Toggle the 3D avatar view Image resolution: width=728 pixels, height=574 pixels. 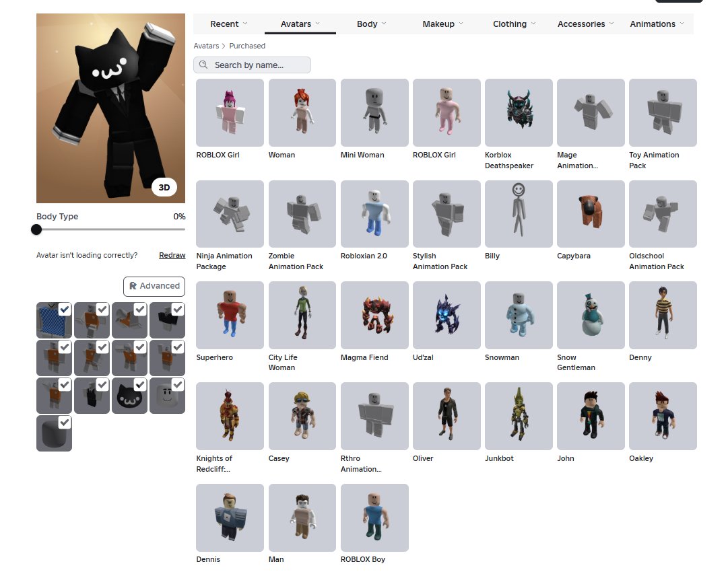164,188
